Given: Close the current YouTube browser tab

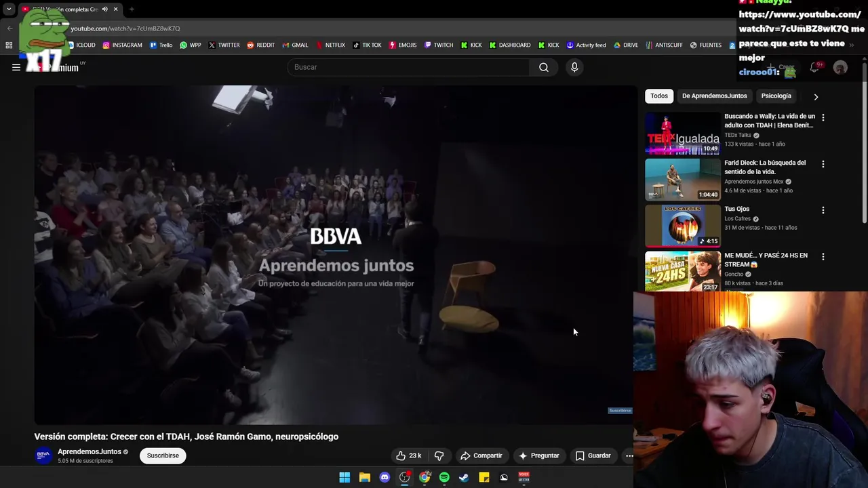Looking at the screenshot, I should click(x=115, y=9).
